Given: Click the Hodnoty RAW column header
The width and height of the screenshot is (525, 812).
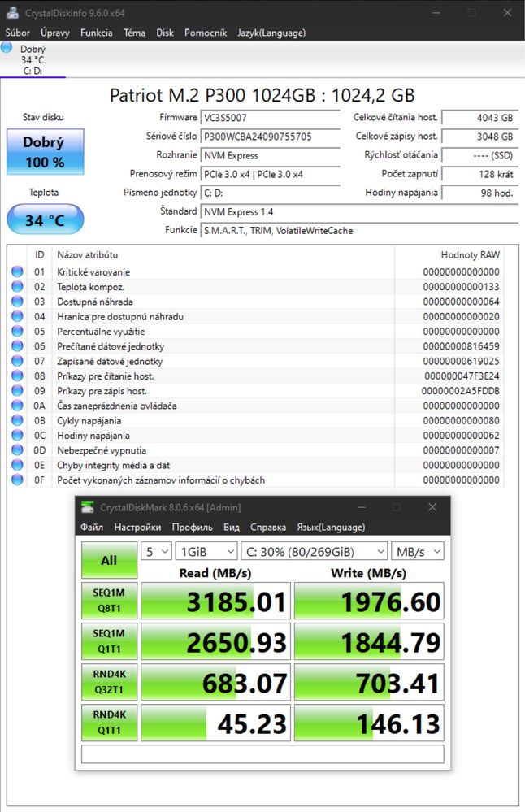Looking at the screenshot, I should 470,254.
